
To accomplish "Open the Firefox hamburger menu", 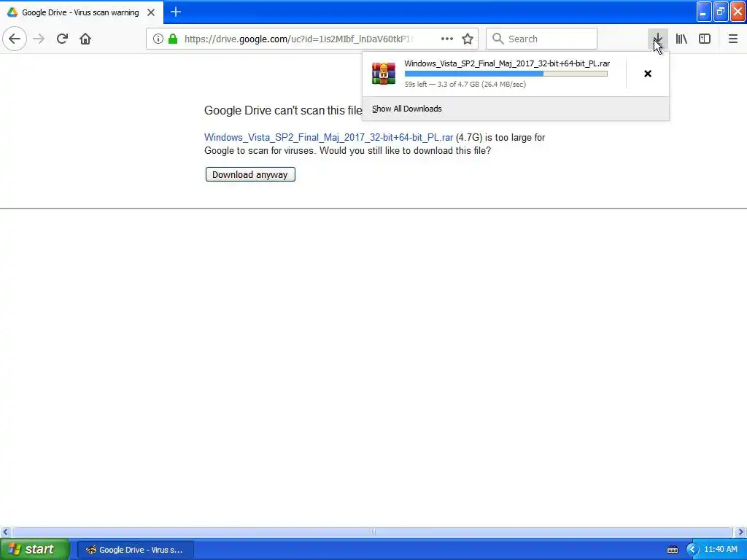I will (x=732, y=39).
